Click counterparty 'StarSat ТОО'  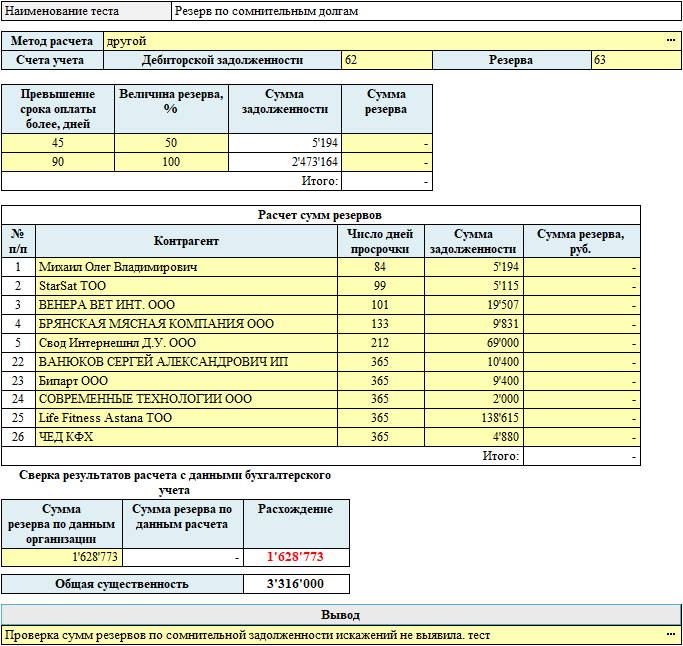(x=186, y=286)
